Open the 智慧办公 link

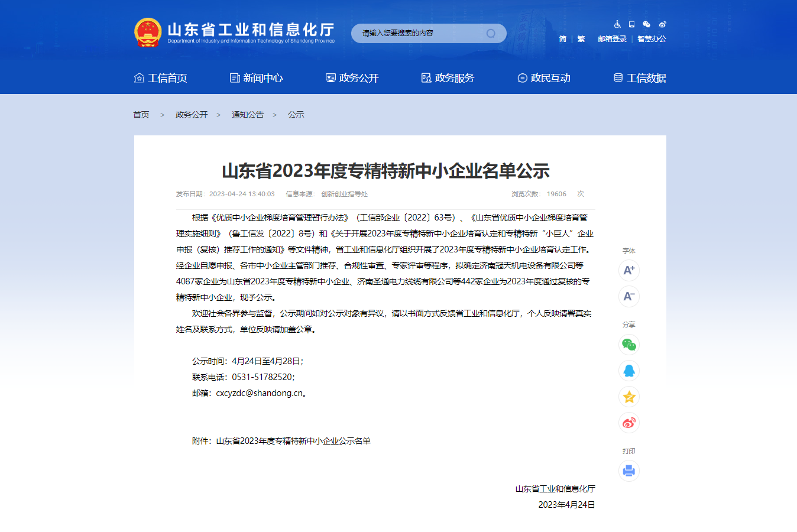pos(652,39)
